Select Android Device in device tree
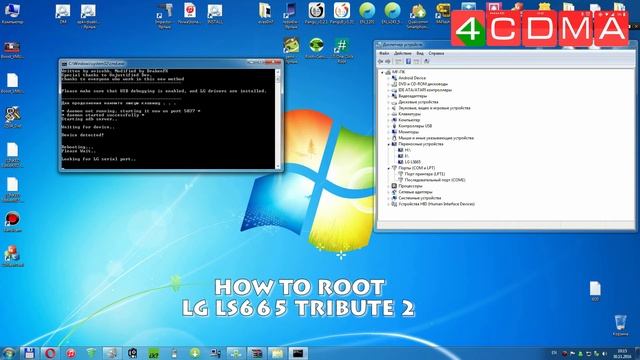Screen dimensions: 640x360 coord(412,78)
